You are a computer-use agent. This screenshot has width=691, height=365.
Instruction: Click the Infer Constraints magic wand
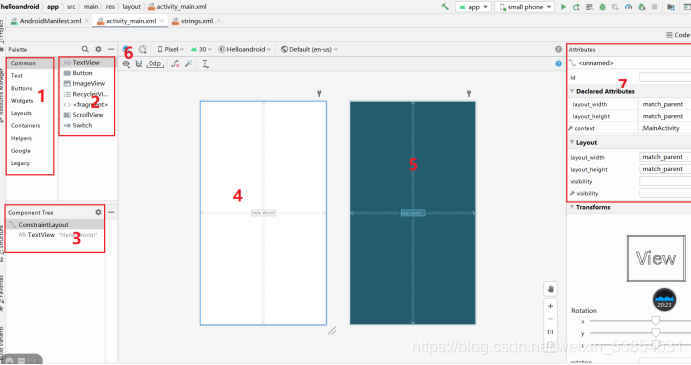coord(189,64)
